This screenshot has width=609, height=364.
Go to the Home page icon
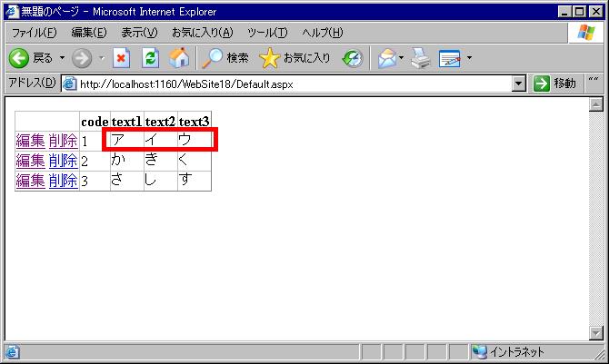click(x=179, y=58)
